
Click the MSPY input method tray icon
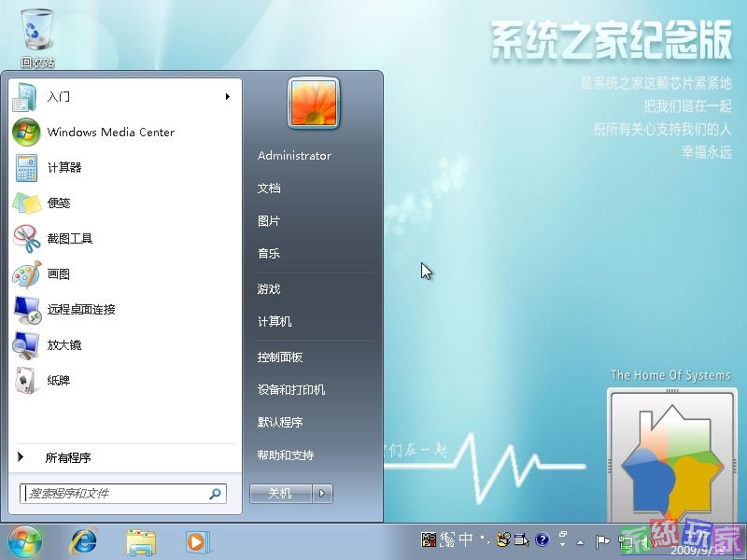point(429,539)
